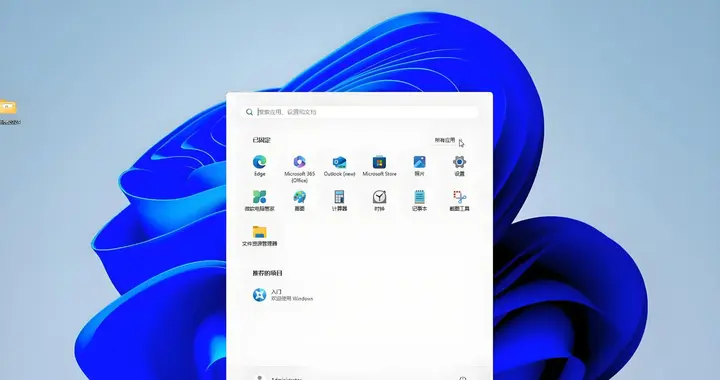Open the 记事本 (Notepad) app
Image resolution: width=720 pixels, height=380 pixels.
tap(419, 201)
